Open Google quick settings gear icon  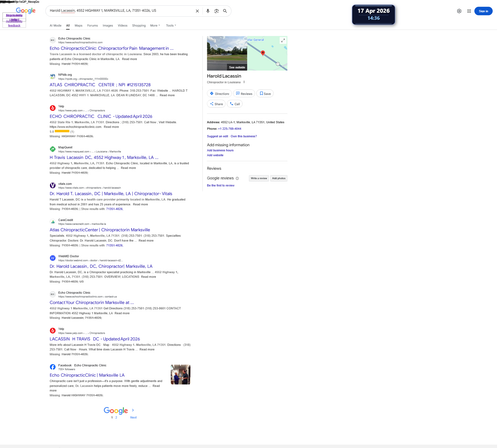click(459, 11)
